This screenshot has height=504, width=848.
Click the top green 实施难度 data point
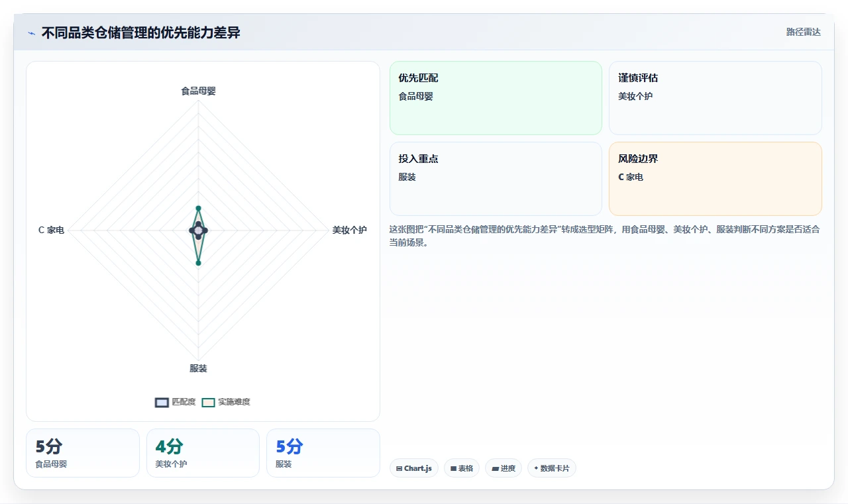(198, 208)
